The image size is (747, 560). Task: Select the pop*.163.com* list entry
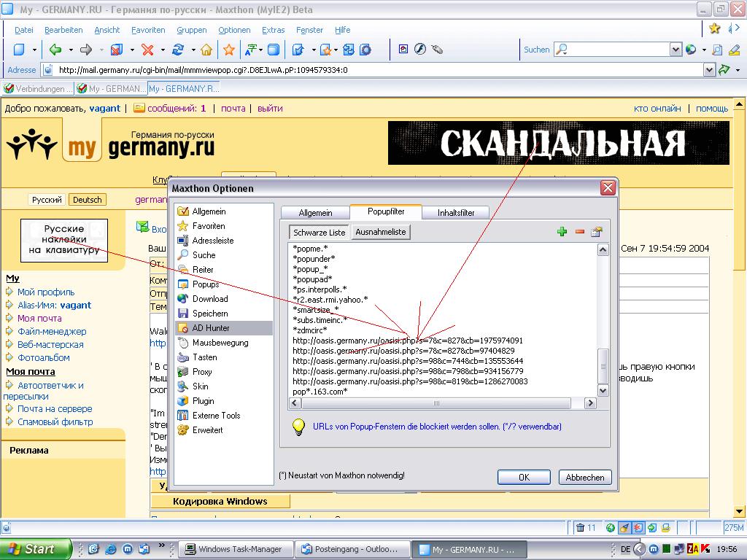[x=320, y=392]
